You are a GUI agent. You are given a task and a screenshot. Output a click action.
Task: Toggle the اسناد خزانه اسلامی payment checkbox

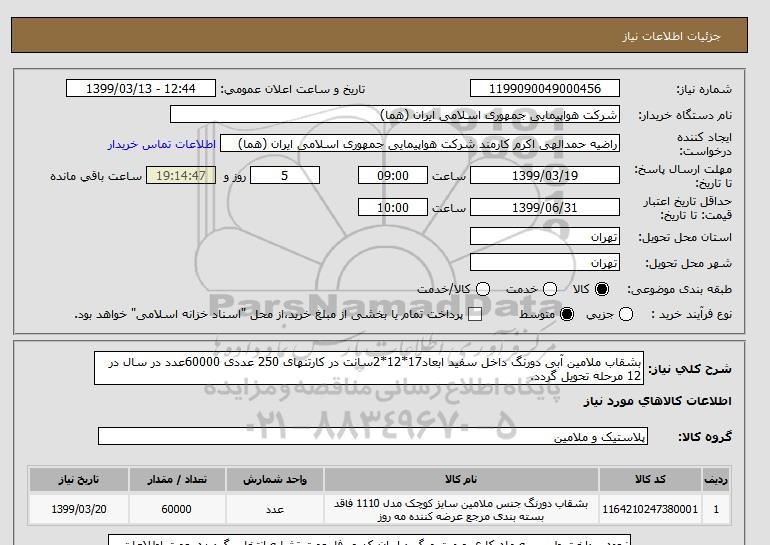point(475,315)
